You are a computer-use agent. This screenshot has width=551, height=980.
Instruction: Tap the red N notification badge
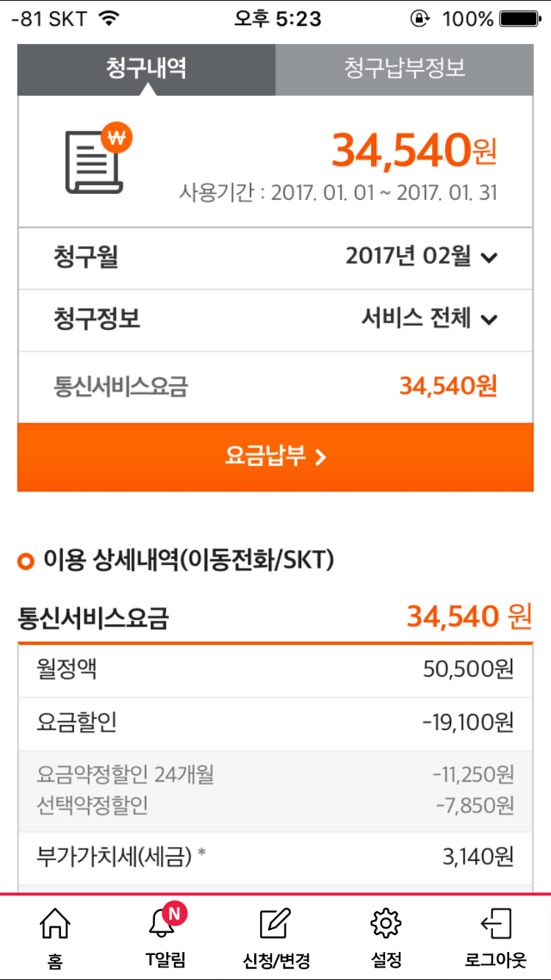(174, 913)
